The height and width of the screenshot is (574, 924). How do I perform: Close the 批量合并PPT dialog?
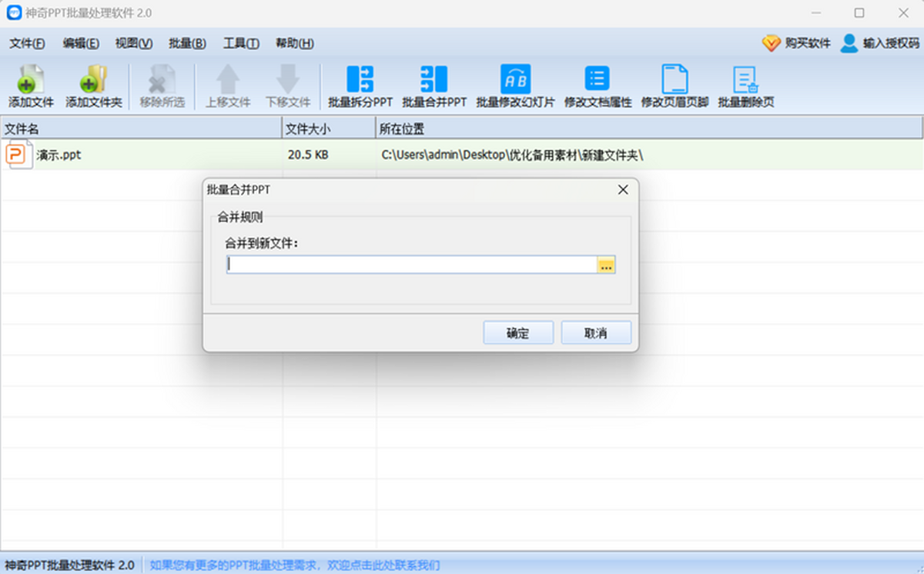[623, 189]
